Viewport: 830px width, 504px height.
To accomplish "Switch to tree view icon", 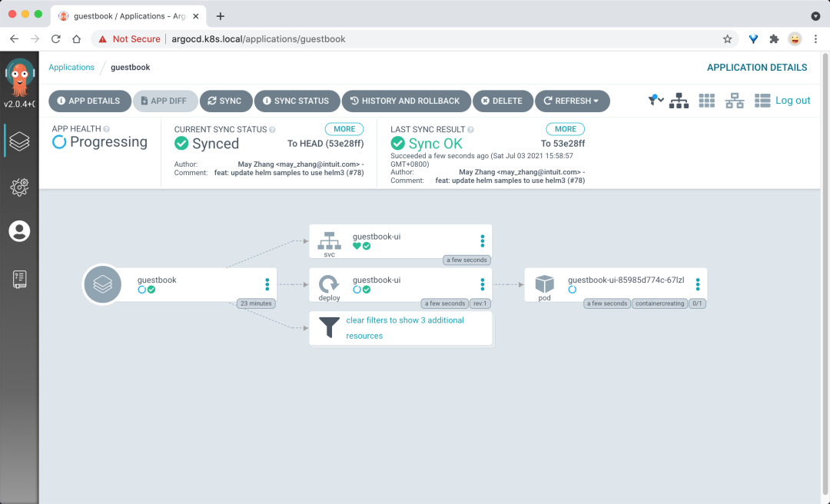I will (x=679, y=101).
